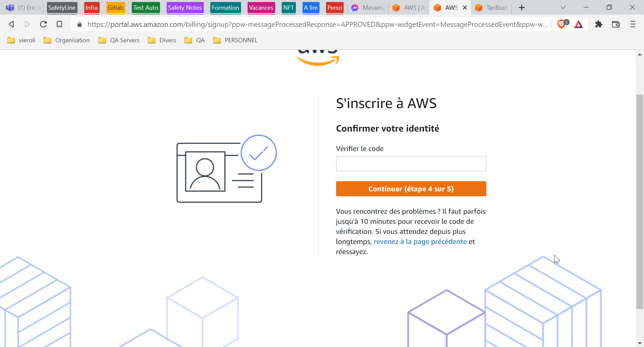
Task: Open a new tab with plus button
Action: tap(522, 8)
